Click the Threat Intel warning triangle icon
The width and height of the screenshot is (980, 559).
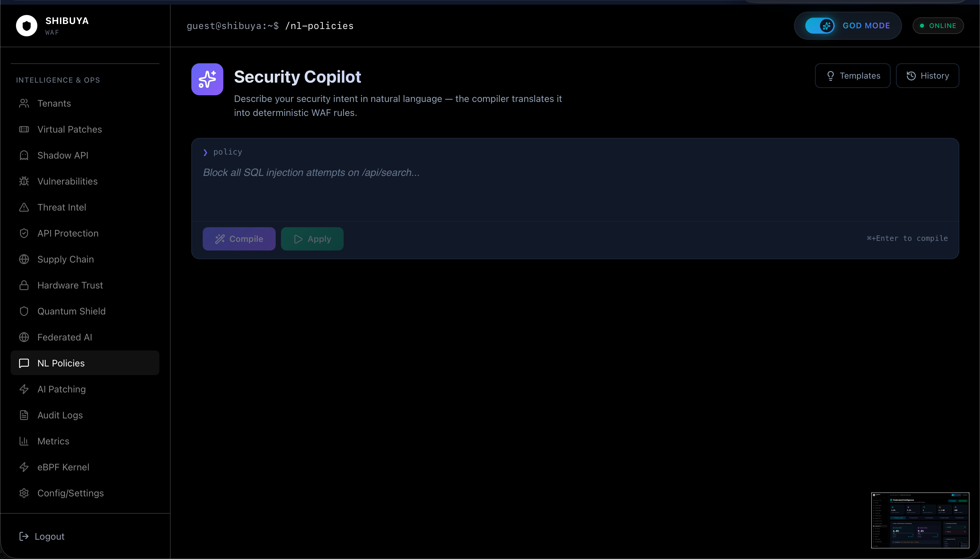click(24, 207)
